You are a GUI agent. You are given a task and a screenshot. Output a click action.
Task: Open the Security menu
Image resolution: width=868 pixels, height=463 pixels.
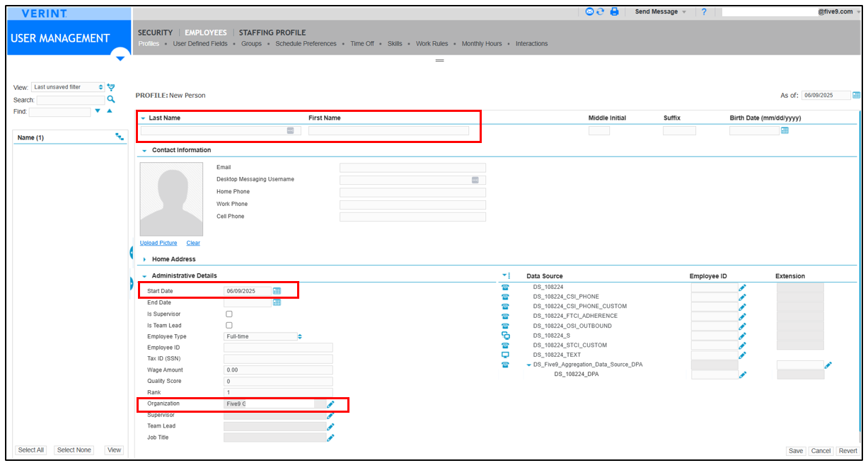[x=155, y=33]
